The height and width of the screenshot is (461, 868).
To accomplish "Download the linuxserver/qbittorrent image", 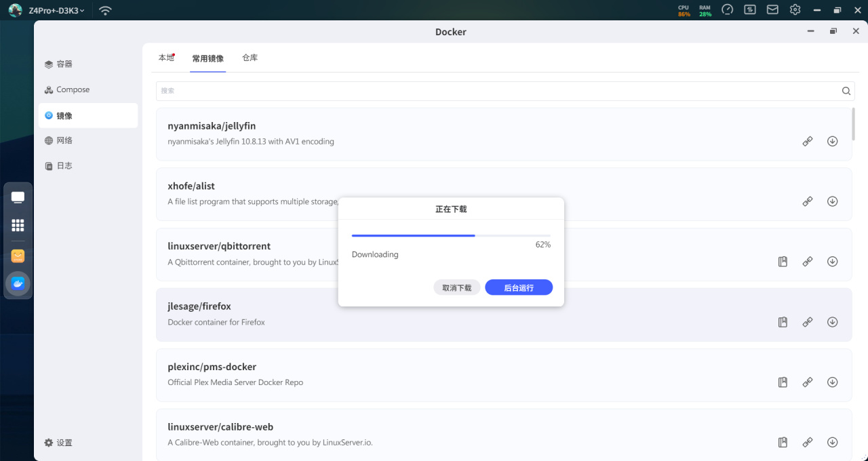I will coord(833,262).
